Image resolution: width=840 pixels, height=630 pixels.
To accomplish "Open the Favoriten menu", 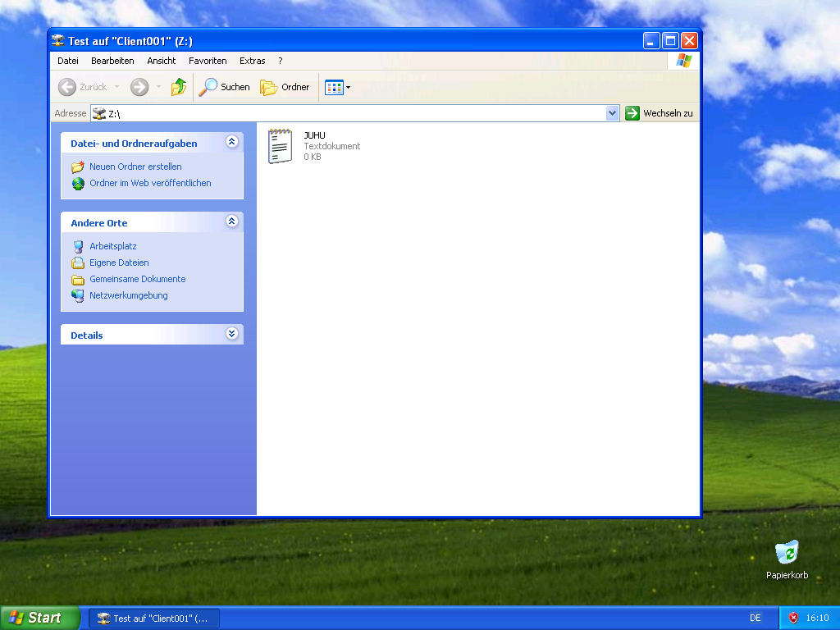I will (x=208, y=61).
